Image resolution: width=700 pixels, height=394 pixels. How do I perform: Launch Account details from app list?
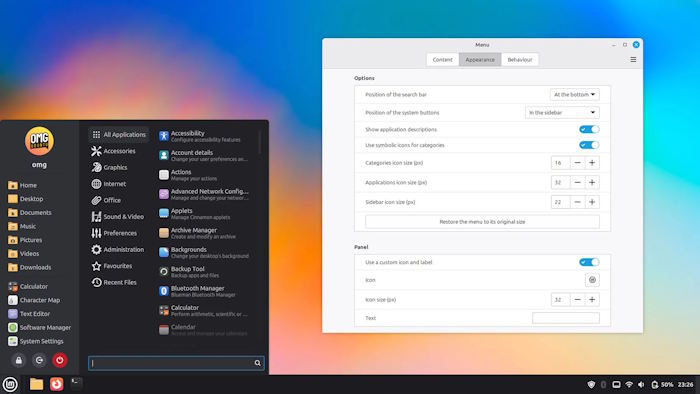(x=204, y=155)
